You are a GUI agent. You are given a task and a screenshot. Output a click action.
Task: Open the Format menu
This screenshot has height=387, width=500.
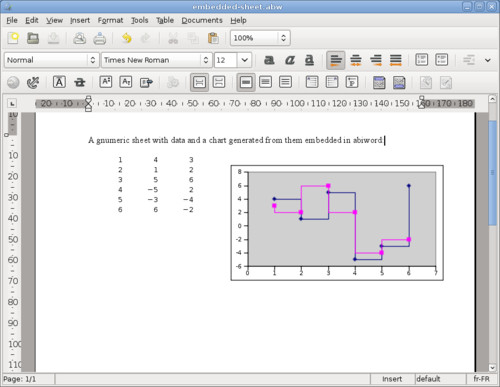coord(110,20)
